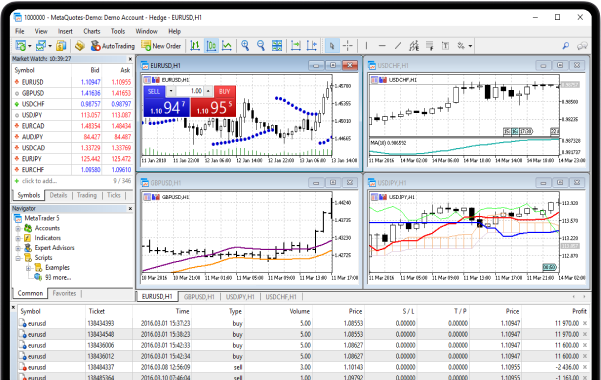The width and height of the screenshot is (601, 380).
Task: Select the crosshair tool
Action: tap(348, 46)
